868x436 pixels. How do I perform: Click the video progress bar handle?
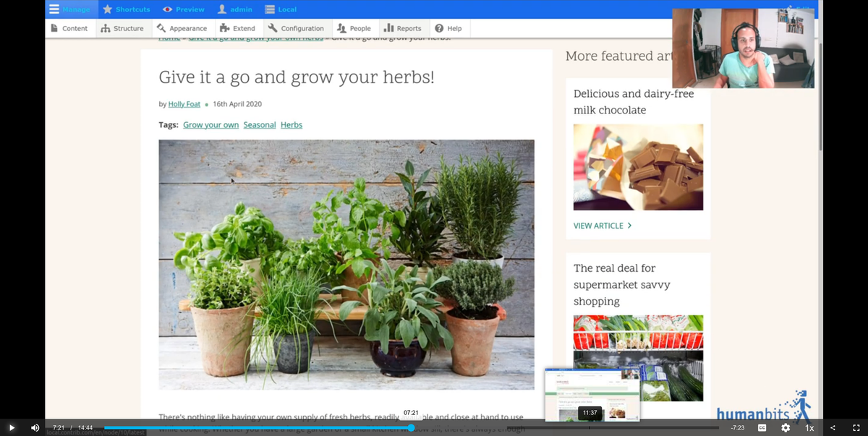coord(411,428)
